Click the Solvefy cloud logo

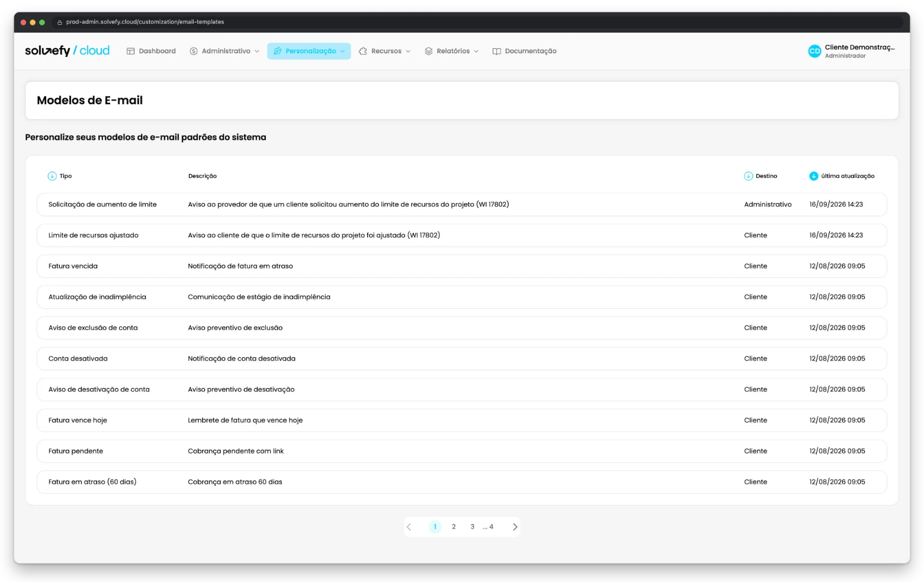coord(68,51)
